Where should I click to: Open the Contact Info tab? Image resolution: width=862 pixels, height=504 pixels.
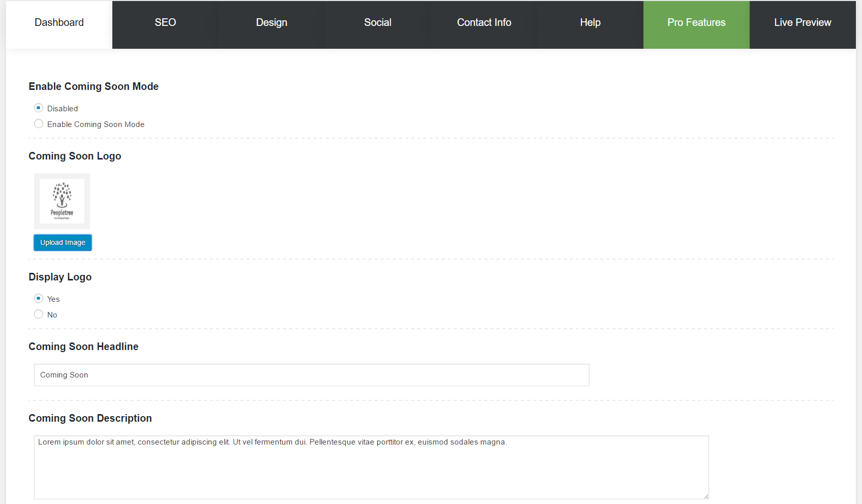tap(484, 24)
